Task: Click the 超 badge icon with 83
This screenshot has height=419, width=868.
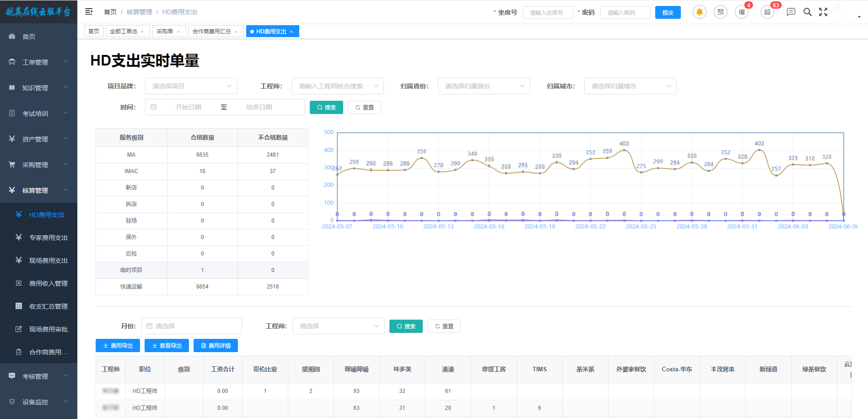Action: [767, 12]
